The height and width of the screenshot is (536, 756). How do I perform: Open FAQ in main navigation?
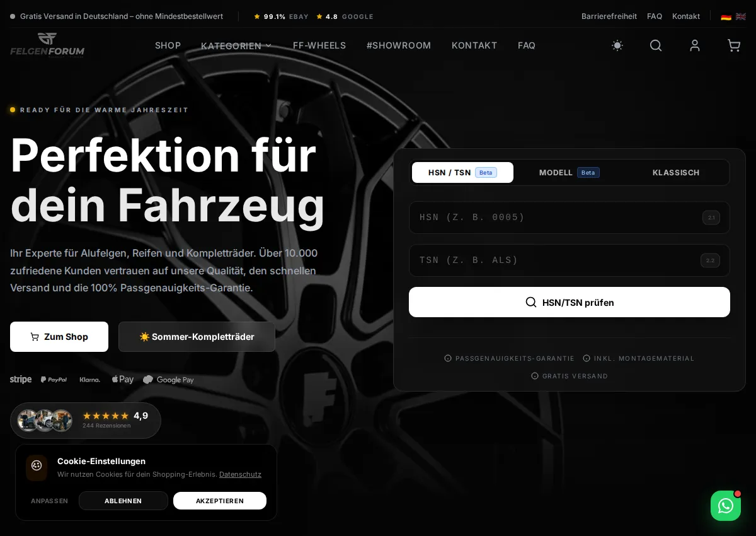[x=527, y=45]
